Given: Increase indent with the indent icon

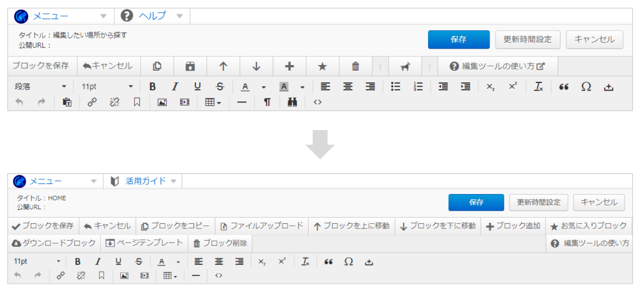Looking at the screenshot, I should click(x=466, y=87).
